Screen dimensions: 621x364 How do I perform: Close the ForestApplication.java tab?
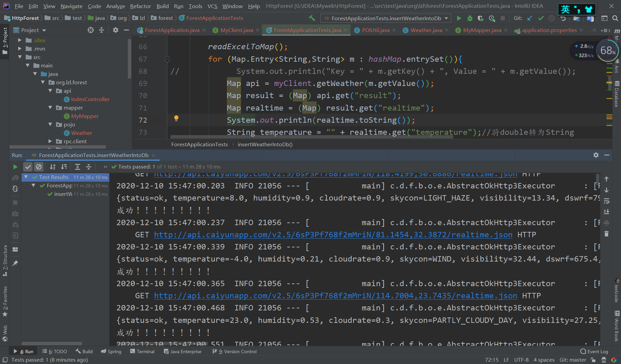204,30
